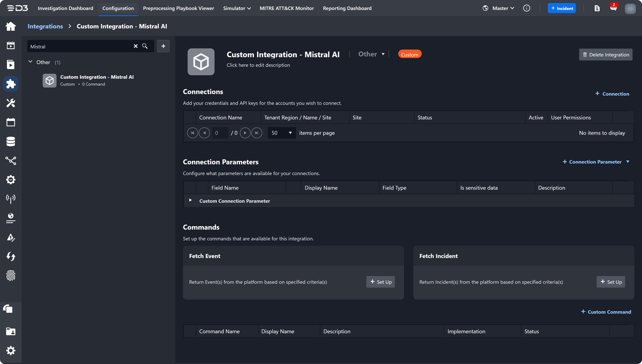
Task: Collapse the Other integrations group
Action: [x=31, y=62]
